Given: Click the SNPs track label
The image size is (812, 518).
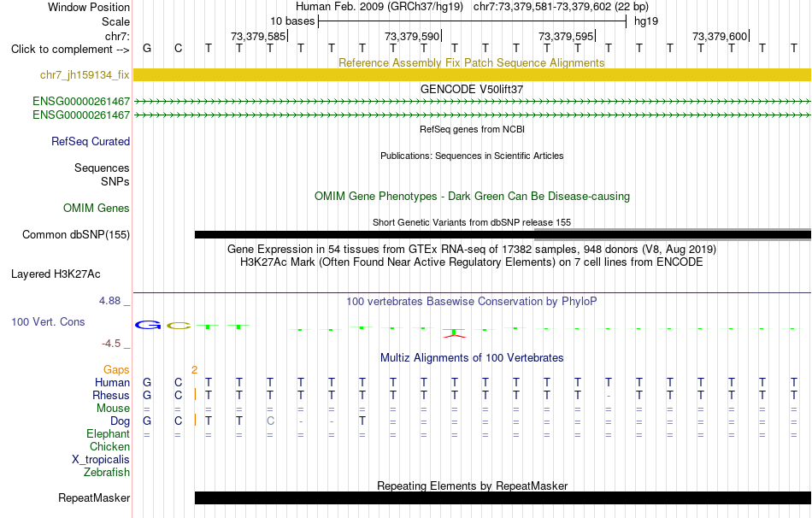Looking at the screenshot, I should [x=115, y=182].
